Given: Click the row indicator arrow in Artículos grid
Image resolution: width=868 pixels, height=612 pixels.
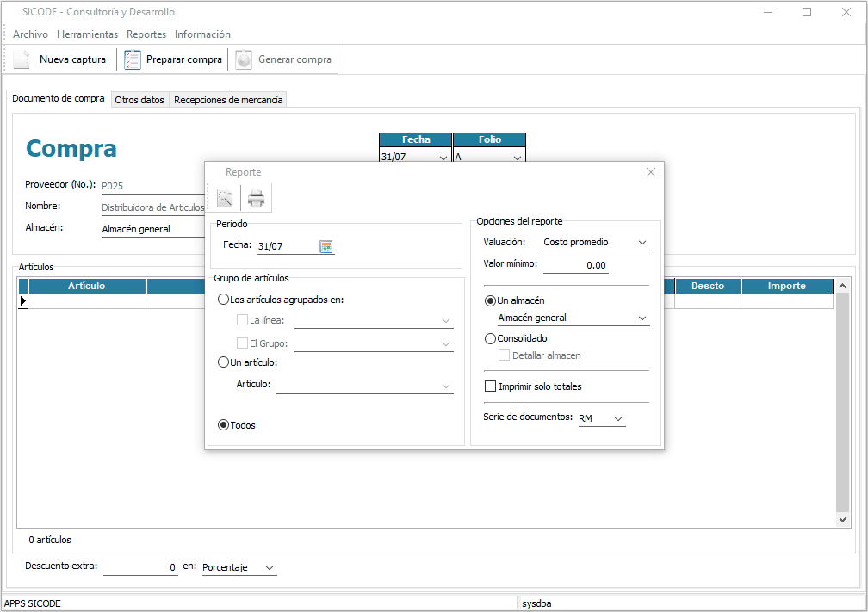Looking at the screenshot, I should point(23,301).
